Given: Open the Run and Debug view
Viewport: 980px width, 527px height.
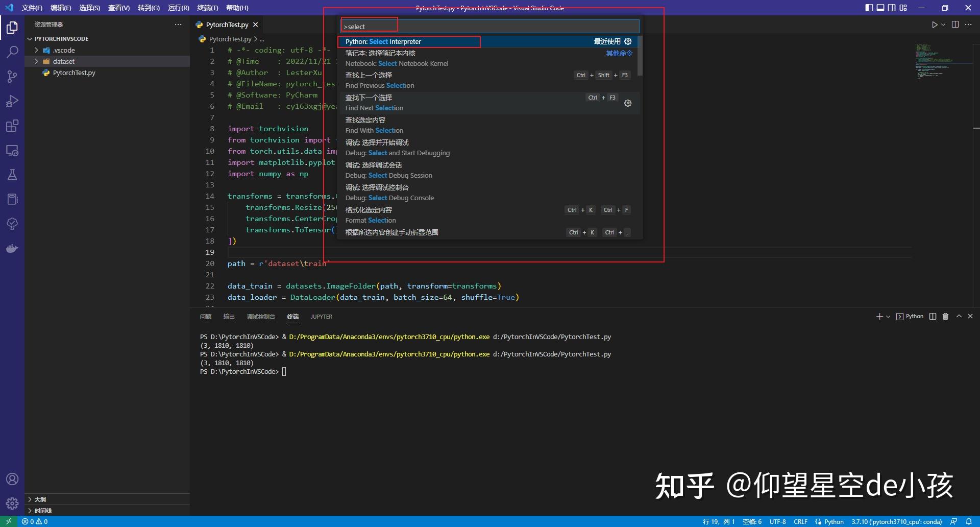Looking at the screenshot, I should tap(12, 101).
